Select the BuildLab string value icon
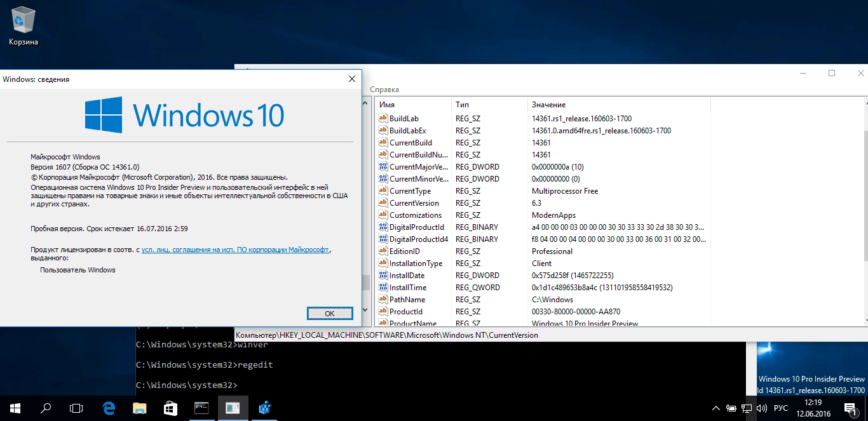The height and width of the screenshot is (421, 868). click(x=383, y=119)
